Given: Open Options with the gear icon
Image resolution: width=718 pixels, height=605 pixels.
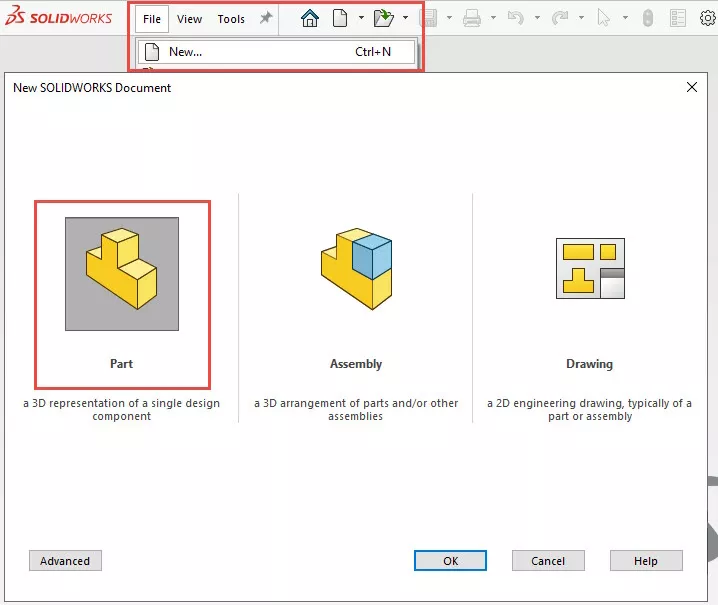Looking at the screenshot, I should pyautogui.click(x=708, y=18).
